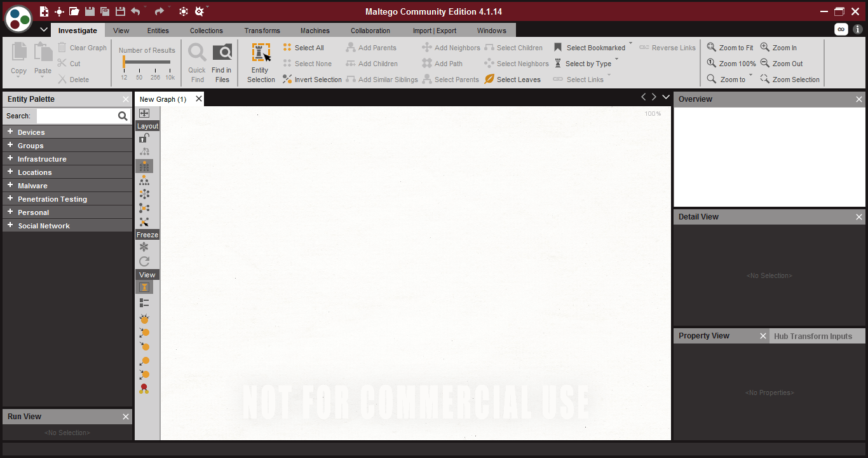Select the interactive organic layout mode
This screenshot has width=868, height=458.
(144, 222)
